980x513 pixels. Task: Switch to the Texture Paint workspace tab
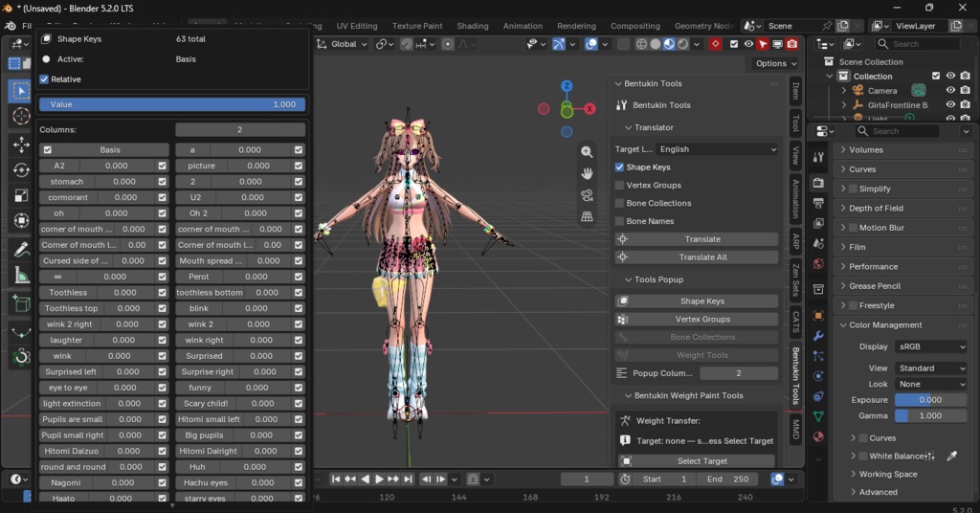417,26
